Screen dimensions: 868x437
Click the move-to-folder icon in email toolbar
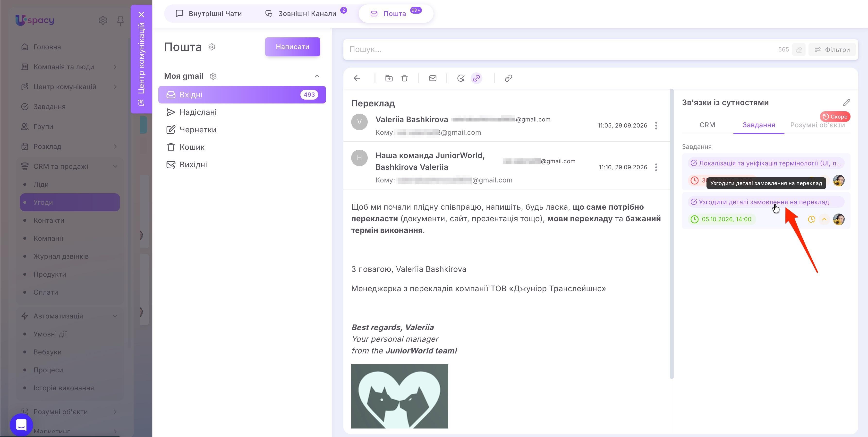(389, 78)
